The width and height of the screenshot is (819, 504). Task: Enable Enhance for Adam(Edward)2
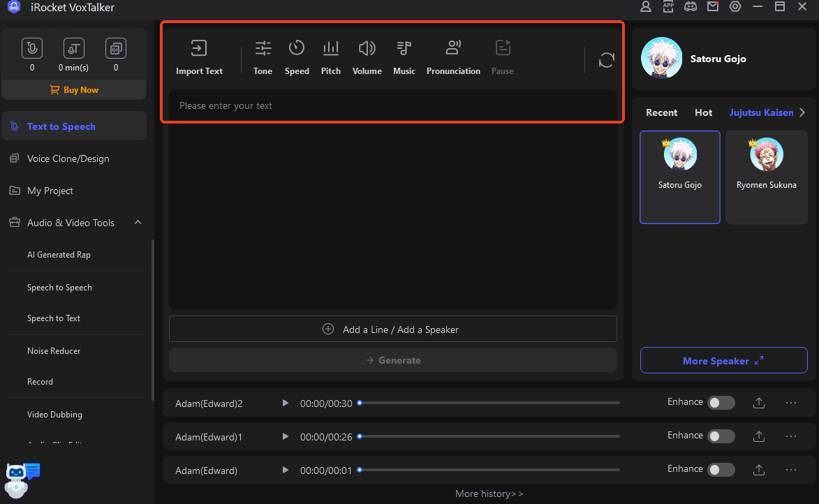click(721, 403)
